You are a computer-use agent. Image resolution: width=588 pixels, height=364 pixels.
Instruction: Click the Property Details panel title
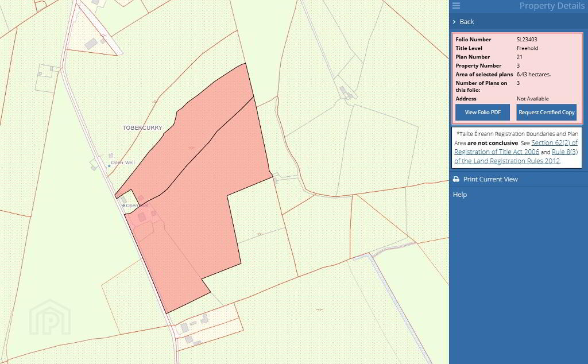coord(551,6)
